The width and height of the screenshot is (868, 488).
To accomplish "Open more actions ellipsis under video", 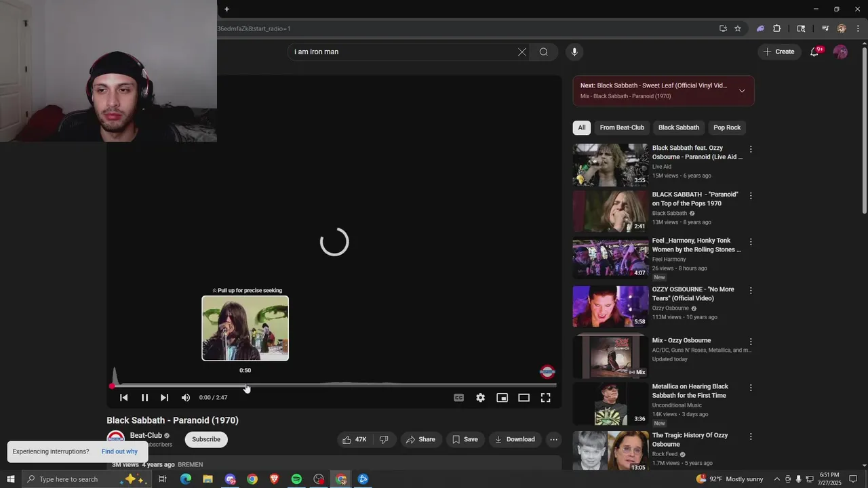I will tap(553, 439).
